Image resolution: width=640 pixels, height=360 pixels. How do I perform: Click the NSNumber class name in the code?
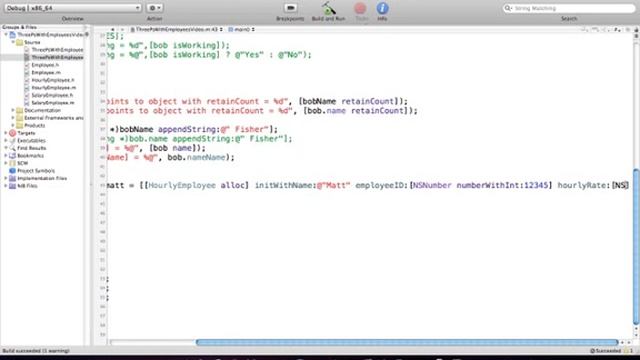click(432, 185)
